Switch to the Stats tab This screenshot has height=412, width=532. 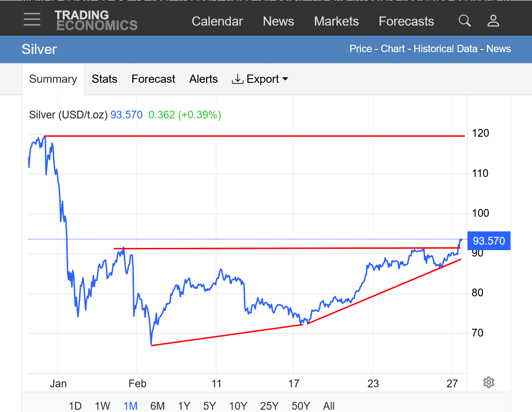coord(104,79)
